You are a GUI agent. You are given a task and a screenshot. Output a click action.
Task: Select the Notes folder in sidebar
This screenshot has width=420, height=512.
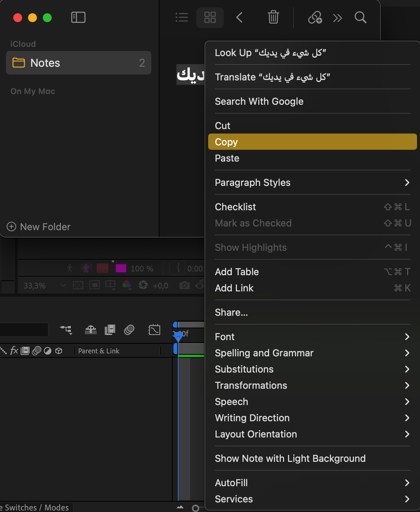78,63
